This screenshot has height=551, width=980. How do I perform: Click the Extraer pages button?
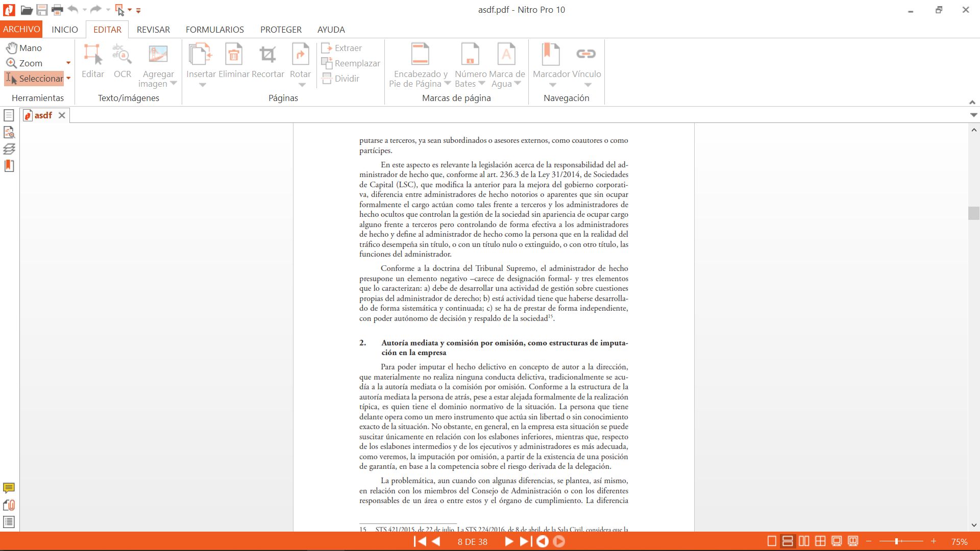coord(342,48)
